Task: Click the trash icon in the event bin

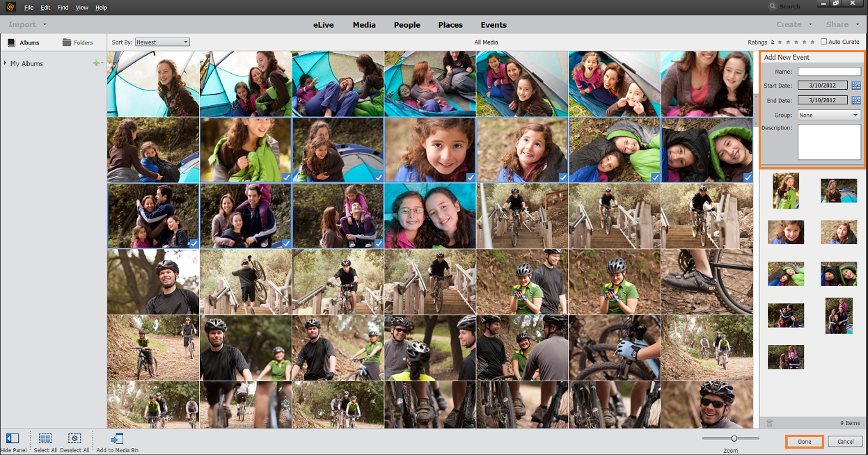Action: (x=769, y=422)
